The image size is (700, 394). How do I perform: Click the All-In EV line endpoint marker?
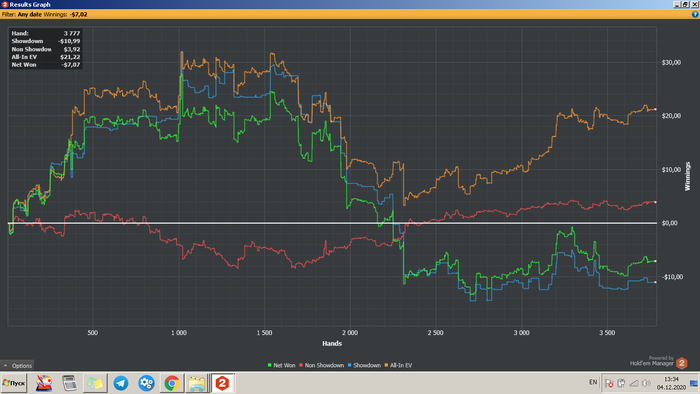[x=655, y=109]
